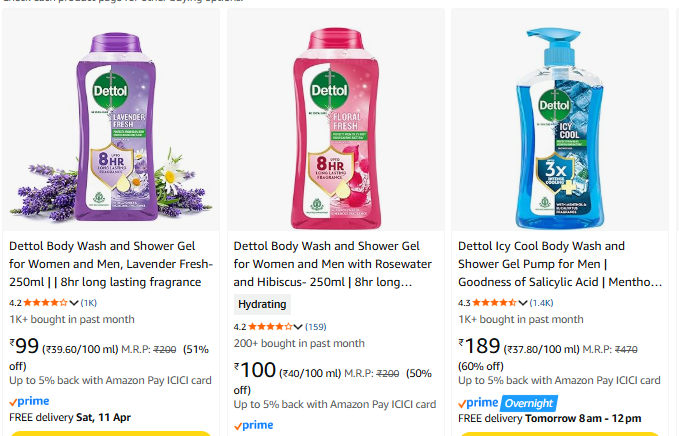
Task: Click the ₹99 price of Lavender Fresh
Action: click(24, 347)
